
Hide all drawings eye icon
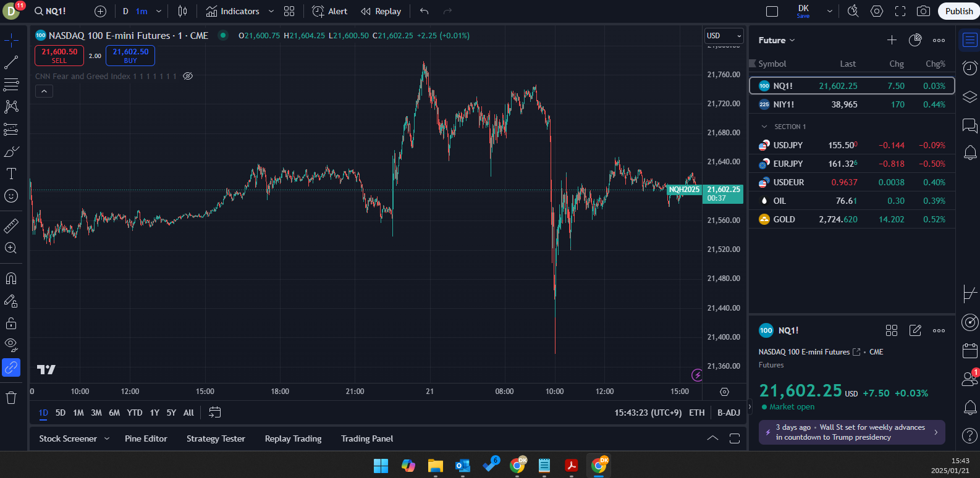(11, 345)
